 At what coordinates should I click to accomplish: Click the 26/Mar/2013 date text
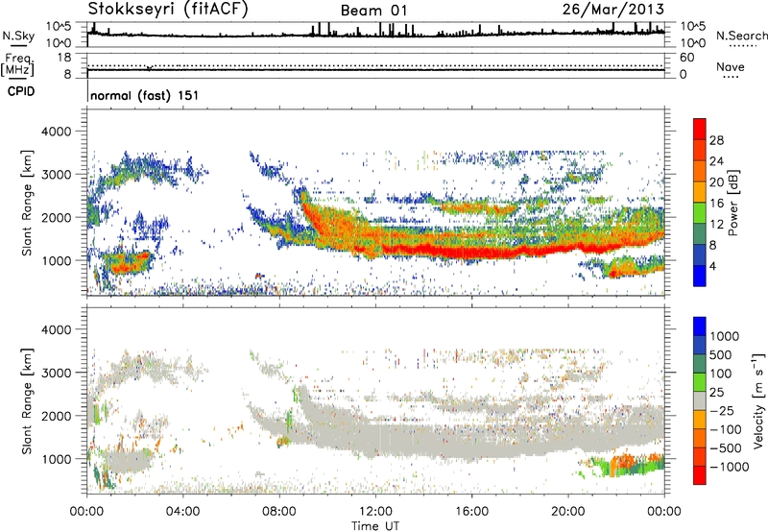tap(612, 10)
